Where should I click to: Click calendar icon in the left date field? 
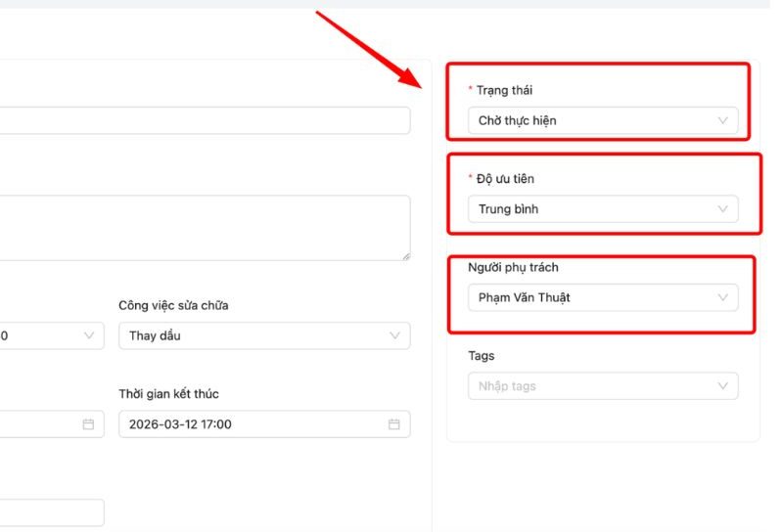tap(88, 424)
